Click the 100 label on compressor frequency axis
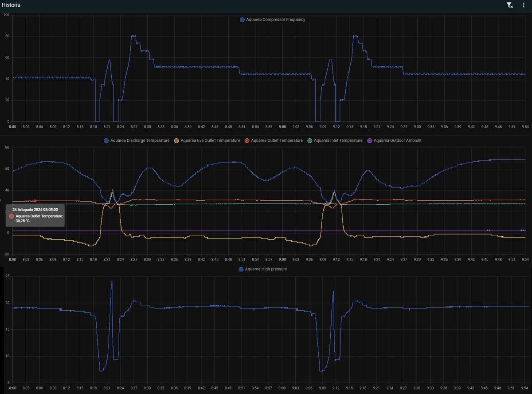Image resolution: width=532 pixels, height=394 pixels. pos(6,15)
